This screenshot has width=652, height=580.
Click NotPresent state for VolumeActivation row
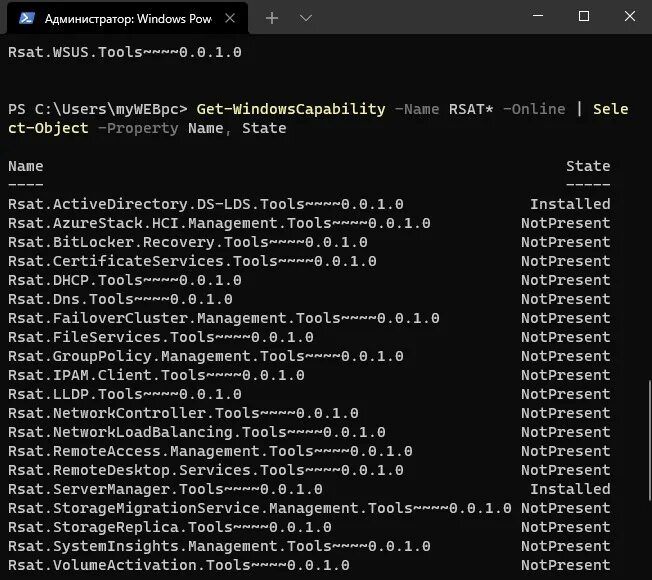point(566,565)
